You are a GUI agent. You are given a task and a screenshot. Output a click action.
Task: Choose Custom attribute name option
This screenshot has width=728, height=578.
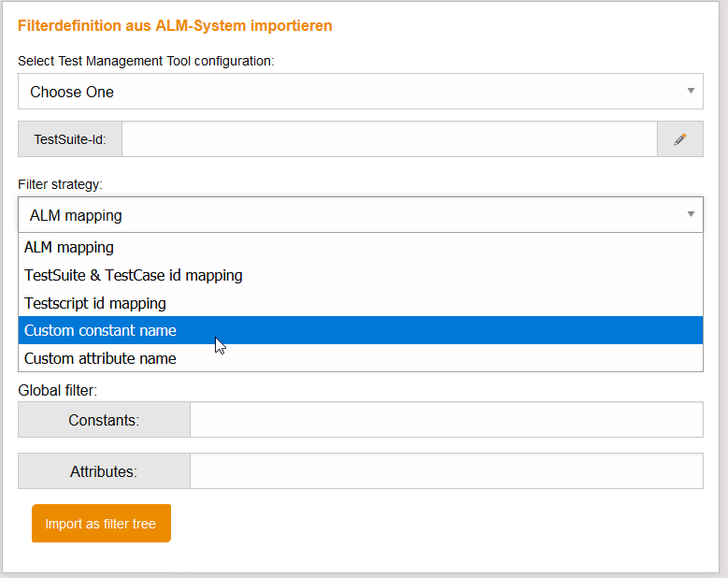(100, 358)
